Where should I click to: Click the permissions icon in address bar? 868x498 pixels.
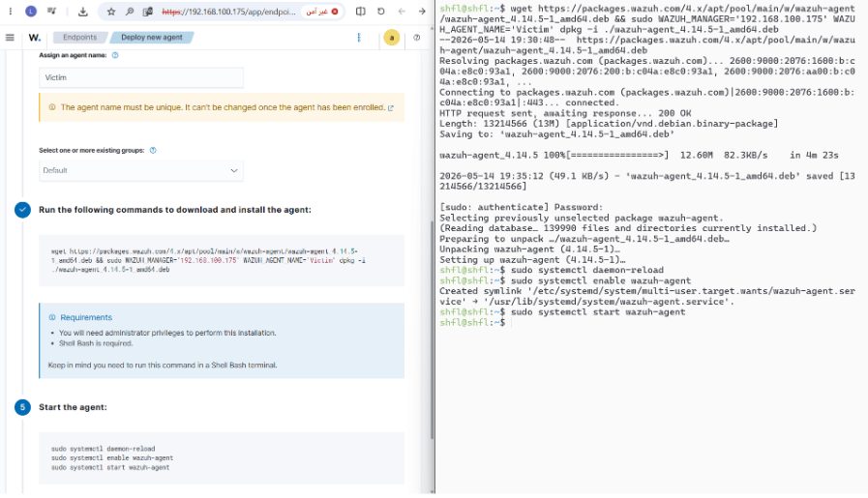(x=148, y=11)
